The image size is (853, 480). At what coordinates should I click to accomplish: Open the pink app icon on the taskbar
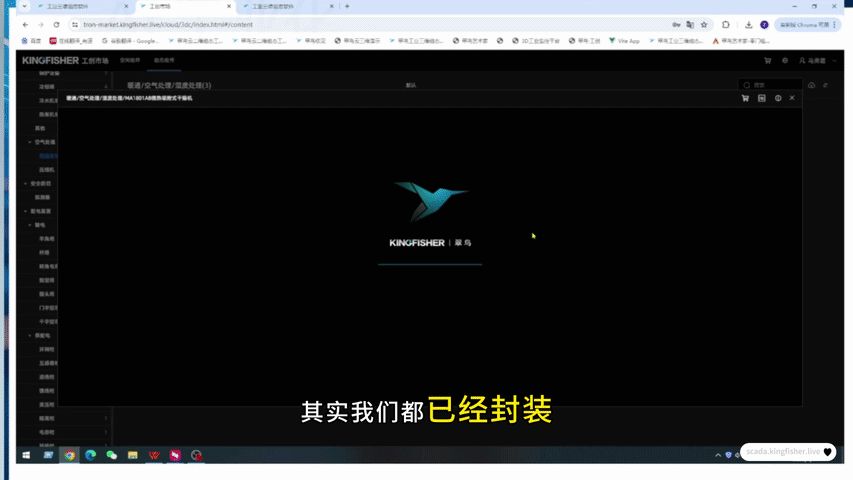pos(175,455)
